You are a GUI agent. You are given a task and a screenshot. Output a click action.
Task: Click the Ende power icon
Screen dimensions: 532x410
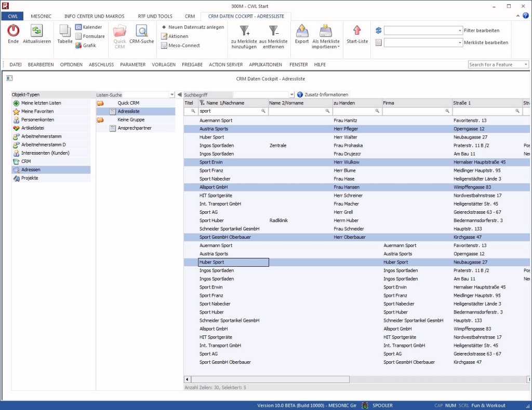[13, 31]
